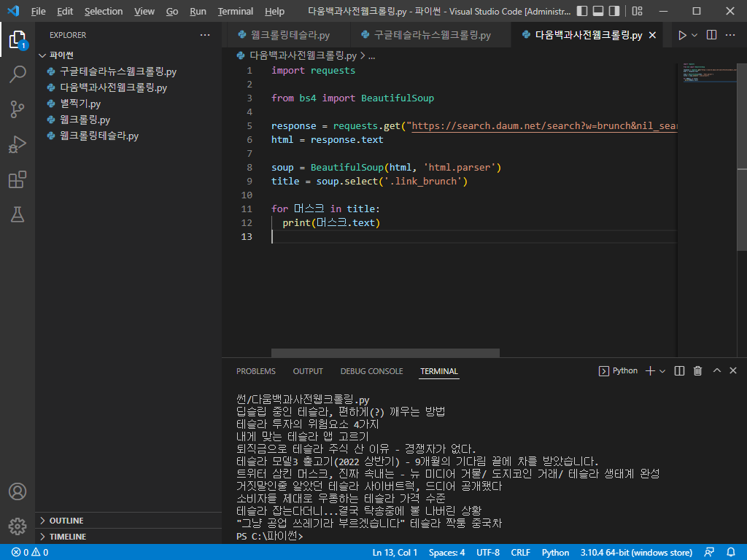Screen dimensions: 747x560
Task: Open the Extensions view
Action: click(18, 179)
